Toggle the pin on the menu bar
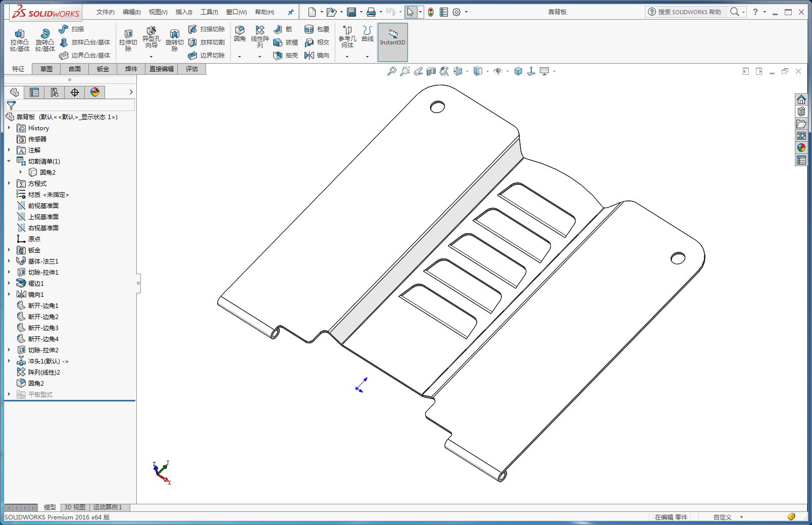Image resolution: width=812 pixels, height=525 pixels. point(290,12)
